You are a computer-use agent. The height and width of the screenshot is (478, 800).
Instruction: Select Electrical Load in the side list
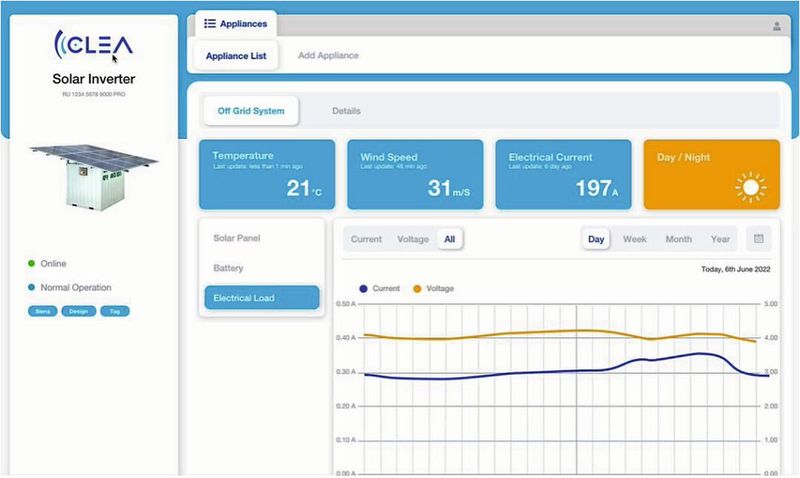(262, 297)
